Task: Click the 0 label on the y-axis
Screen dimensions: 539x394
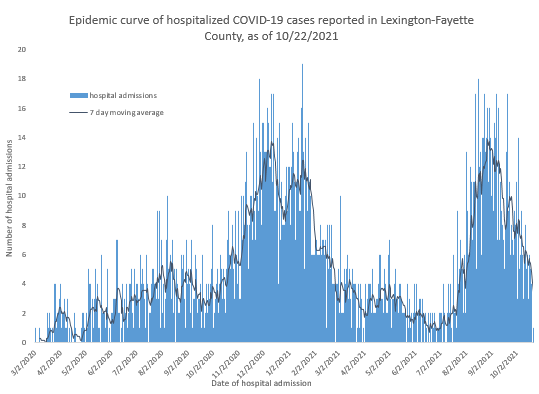Action: tap(24, 342)
